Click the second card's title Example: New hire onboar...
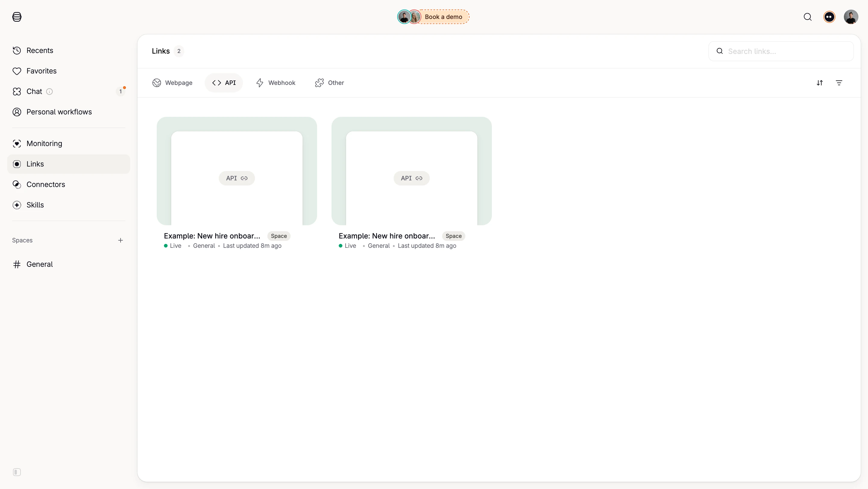 387,236
